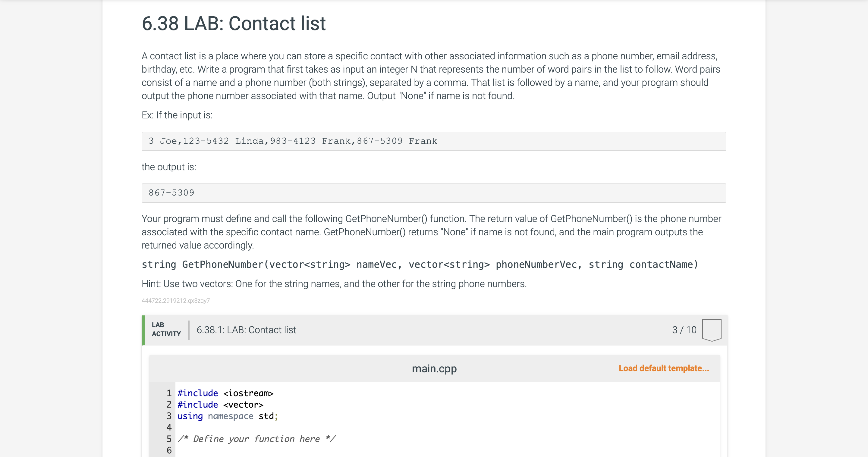The height and width of the screenshot is (457, 868).
Task: Click empty line 6 in the code editor
Action: point(303,450)
